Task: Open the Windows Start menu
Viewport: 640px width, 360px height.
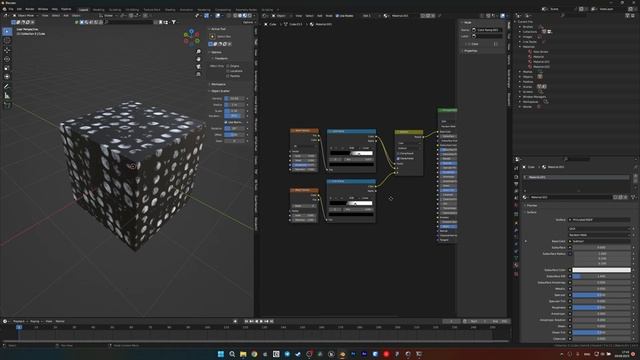Action: (221, 354)
